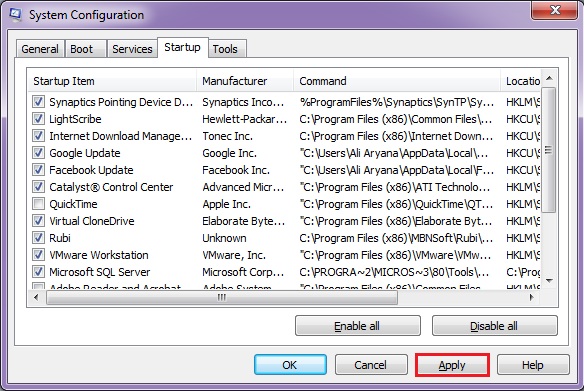Uncheck the Synaptics Pointing Device startup item
This screenshot has height=391, width=584.
[x=38, y=102]
